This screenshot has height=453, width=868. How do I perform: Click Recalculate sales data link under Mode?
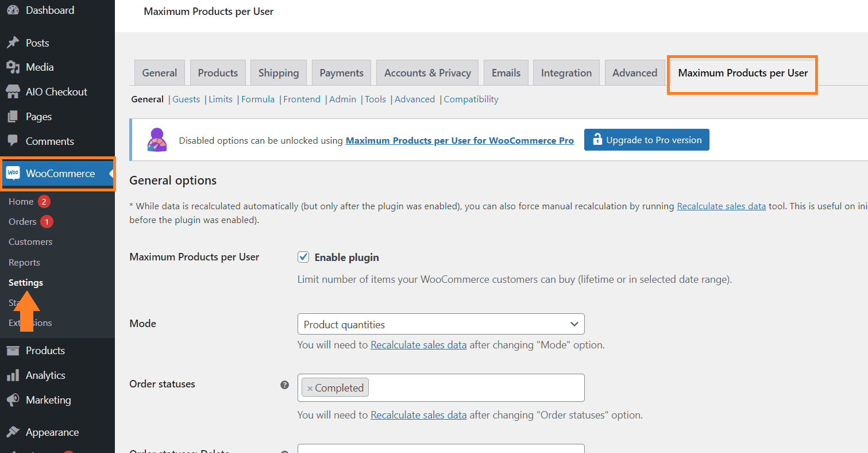(x=419, y=345)
